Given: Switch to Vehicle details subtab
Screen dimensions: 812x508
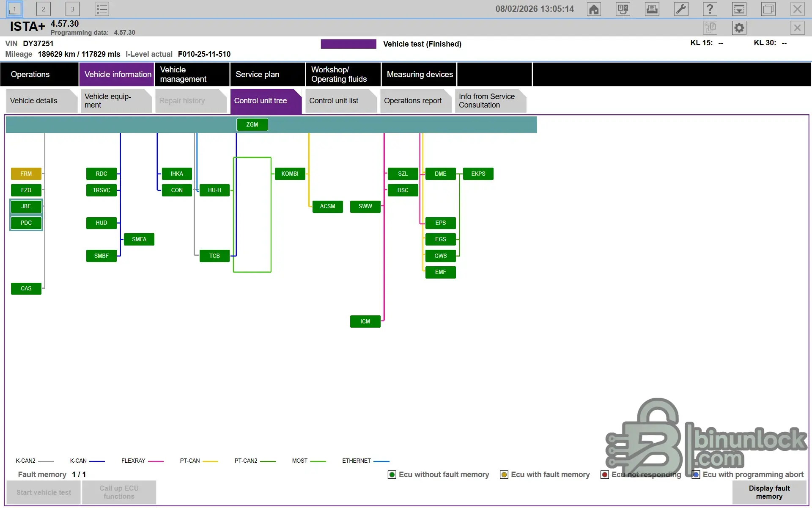Looking at the screenshot, I should [x=42, y=101].
